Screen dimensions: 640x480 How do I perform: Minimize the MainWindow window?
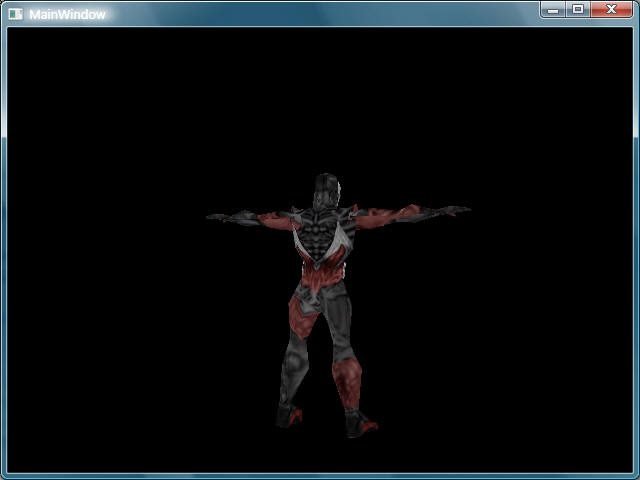[x=553, y=9]
